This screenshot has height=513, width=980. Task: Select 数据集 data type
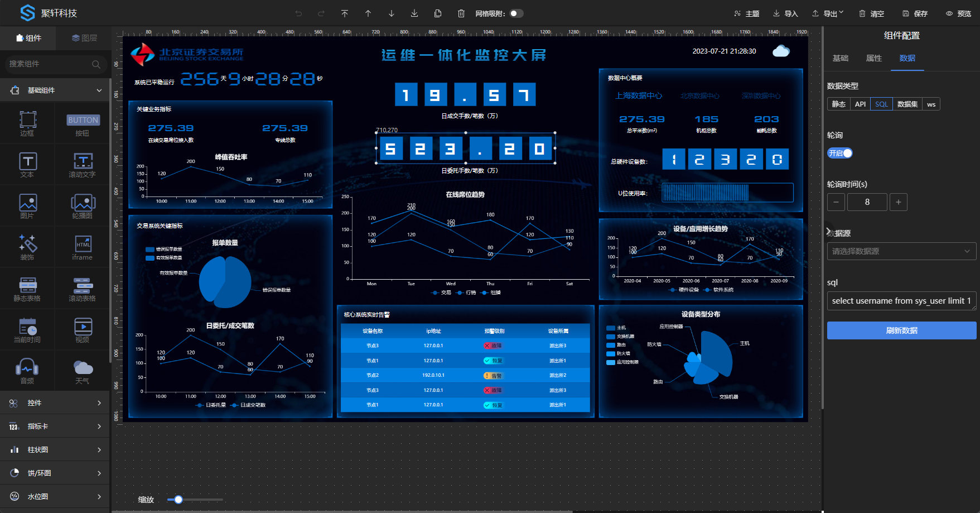907,104
